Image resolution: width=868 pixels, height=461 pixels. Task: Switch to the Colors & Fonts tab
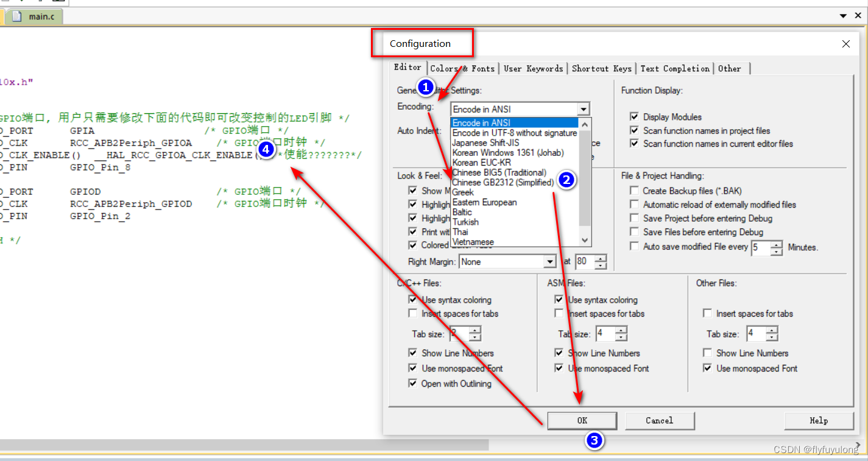point(462,69)
